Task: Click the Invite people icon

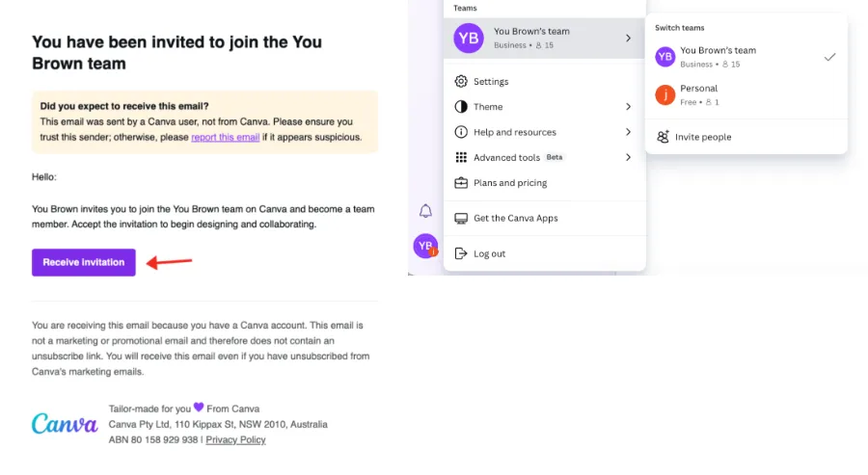Action: pyautogui.click(x=663, y=137)
